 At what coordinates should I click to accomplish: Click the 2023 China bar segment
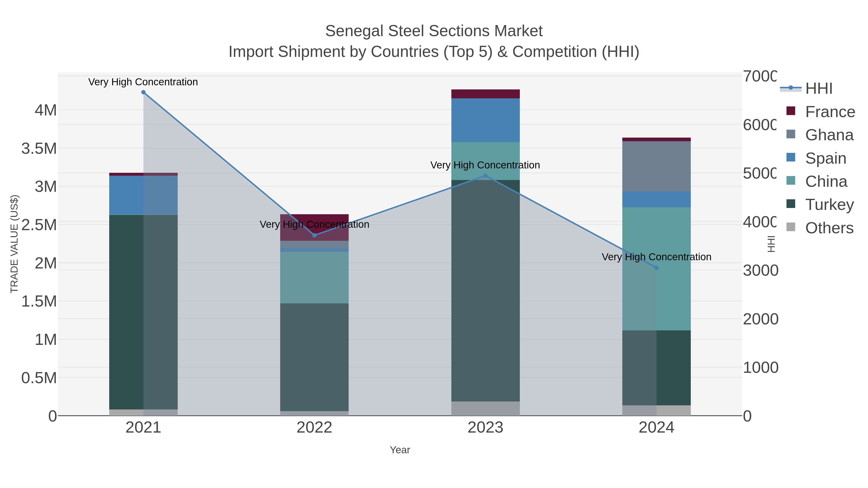(486, 161)
